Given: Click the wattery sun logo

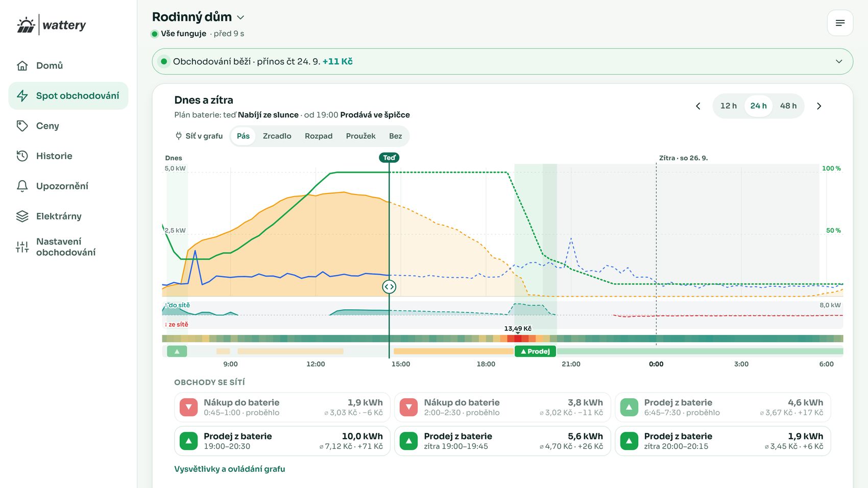Looking at the screenshot, I should pyautogui.click(x=26, y=25).
